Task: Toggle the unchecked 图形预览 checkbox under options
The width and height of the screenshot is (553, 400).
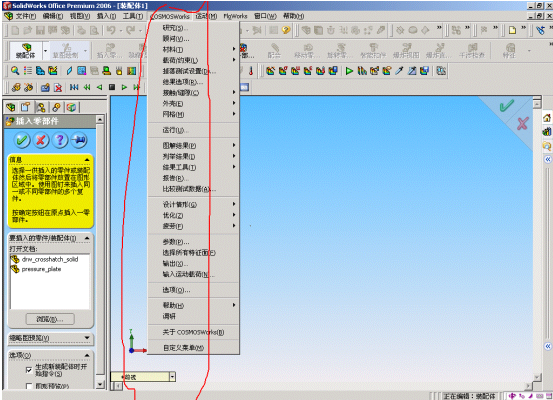Action: click(x=29, y=386)
